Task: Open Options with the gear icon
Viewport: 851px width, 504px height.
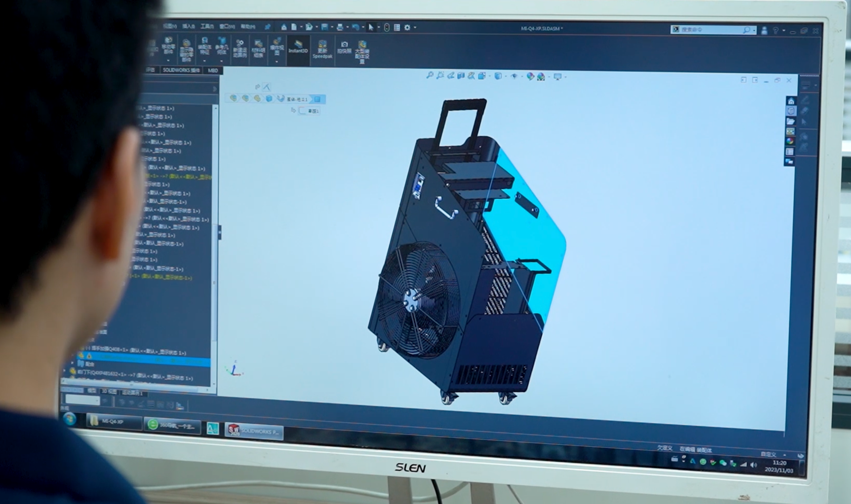Action: pyautogui.click(x=407, y=28)
